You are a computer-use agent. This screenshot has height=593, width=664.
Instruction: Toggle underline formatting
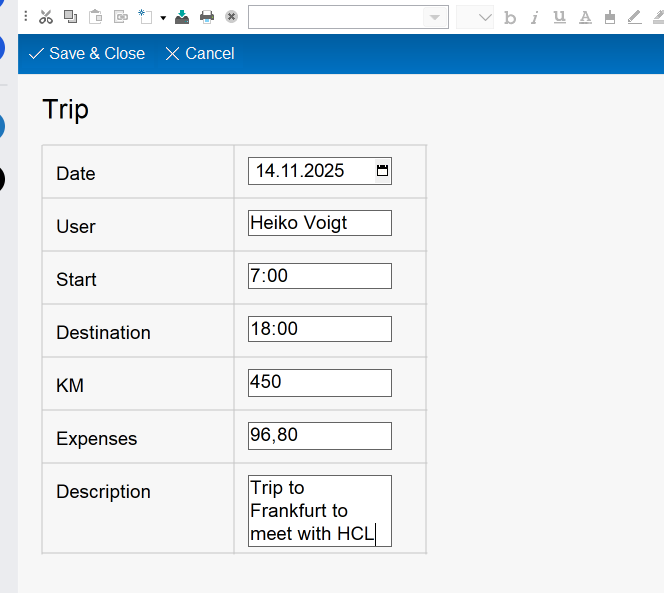[559, 17]
